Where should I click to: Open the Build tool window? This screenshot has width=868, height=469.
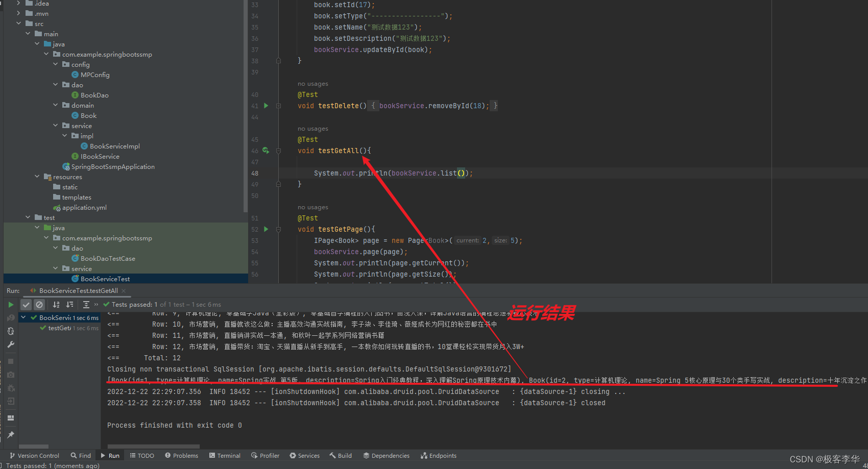(341, 456)
